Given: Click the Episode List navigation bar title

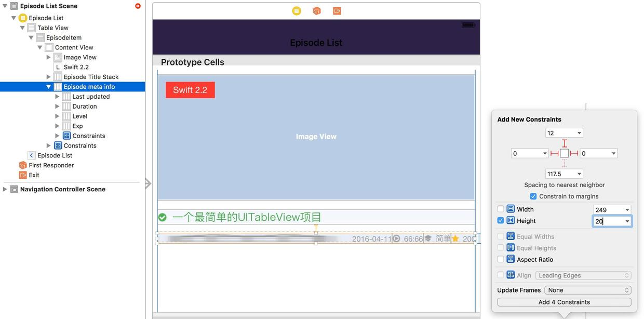Looking at the screenshot, I should tap(316, 43).
